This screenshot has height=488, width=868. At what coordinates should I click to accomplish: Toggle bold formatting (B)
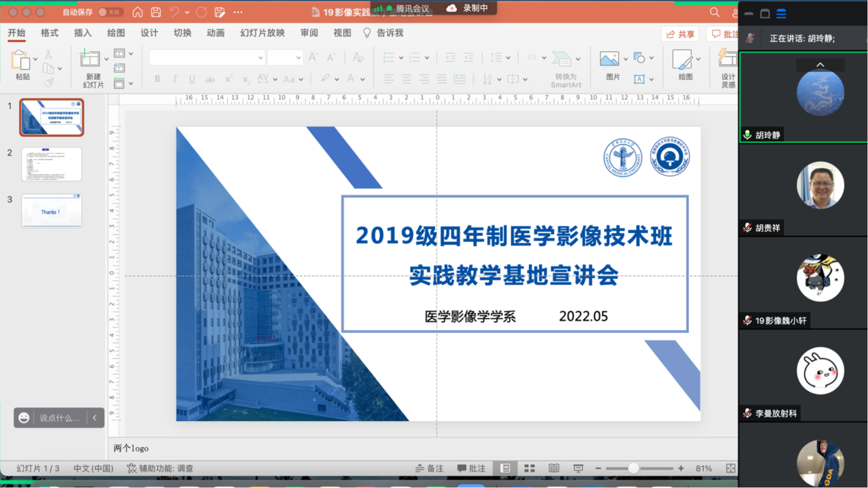[x=157, y=79]
